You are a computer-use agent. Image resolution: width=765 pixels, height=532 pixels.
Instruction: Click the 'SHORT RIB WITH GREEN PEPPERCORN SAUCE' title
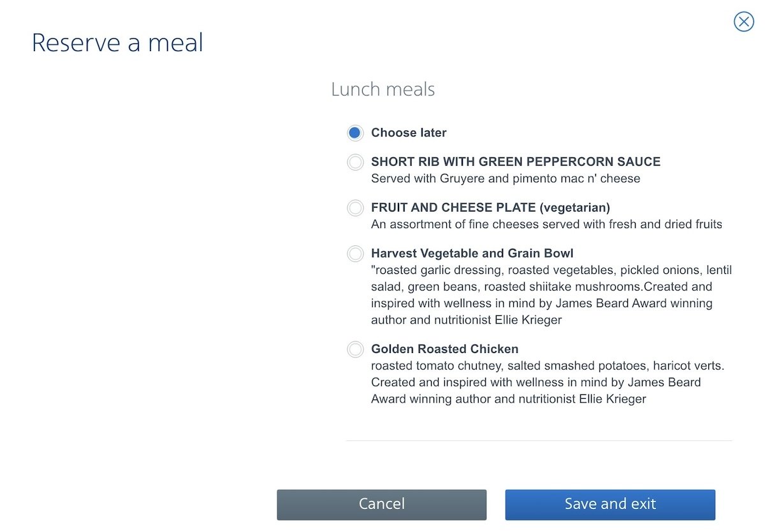[x=516, y=162]
